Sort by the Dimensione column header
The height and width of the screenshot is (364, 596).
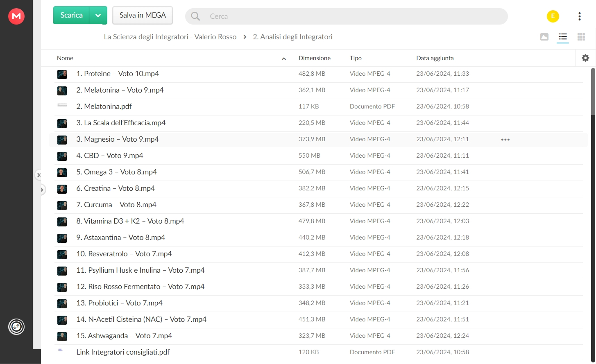(x=315, y=58)
